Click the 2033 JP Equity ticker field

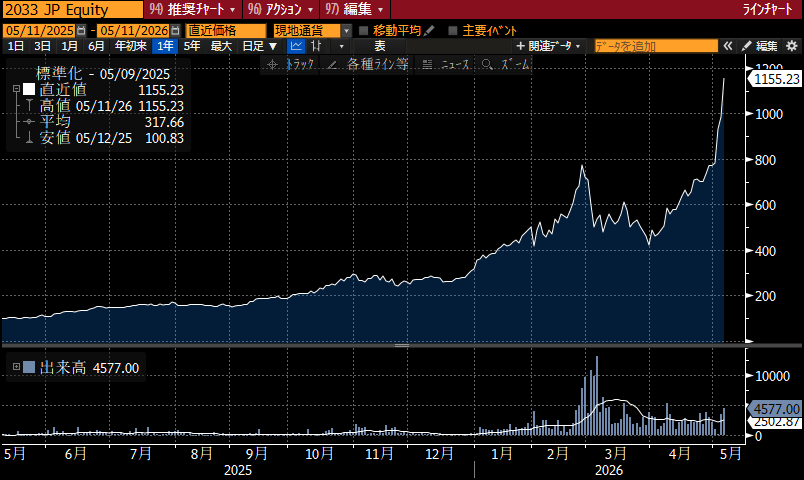pyautogui.click(x=72, y=9)
